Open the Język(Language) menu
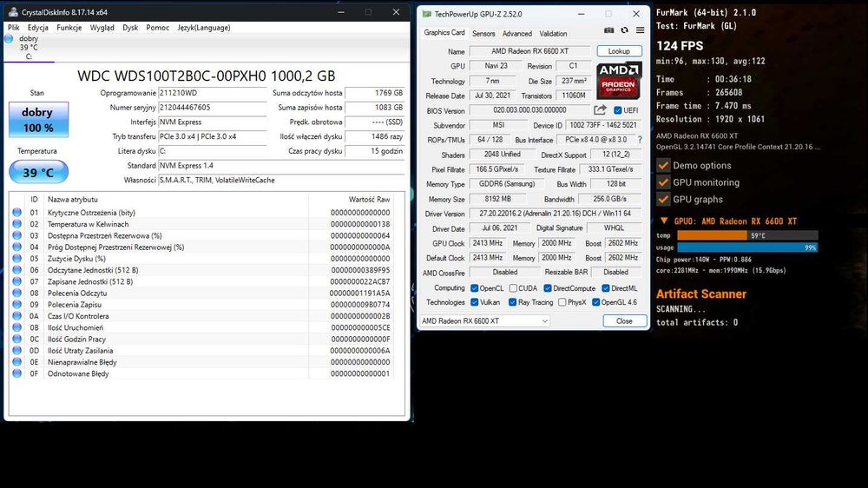Screen dimensions: 868x488 coord(204,27)
